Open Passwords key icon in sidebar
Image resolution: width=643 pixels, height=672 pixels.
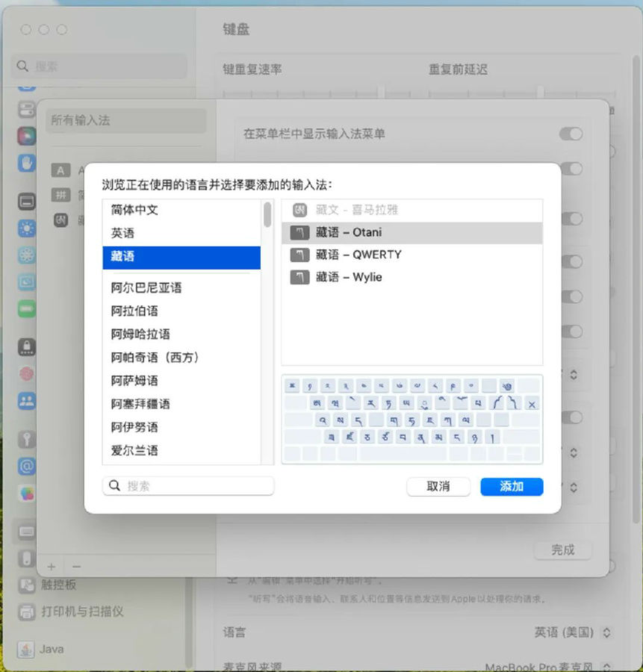pos(27,439)
